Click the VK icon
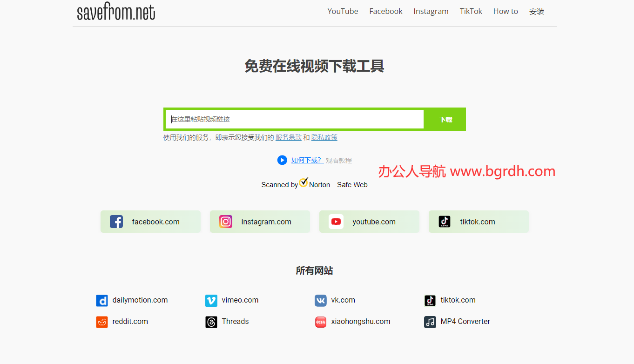This screenshot has width=634, height=364. pos(321,301)
